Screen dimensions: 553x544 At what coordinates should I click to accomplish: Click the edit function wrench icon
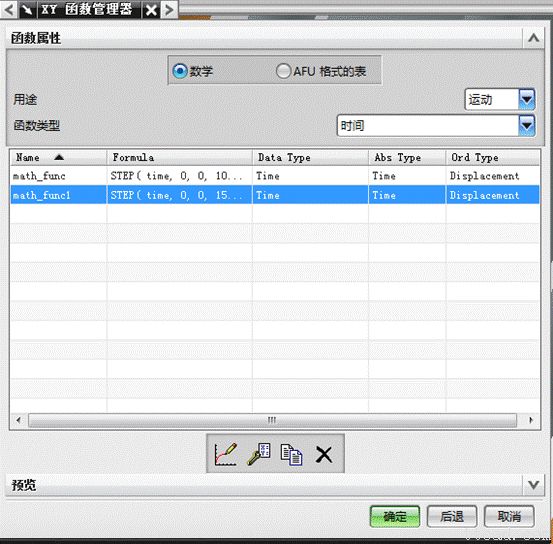coord(259,454)
